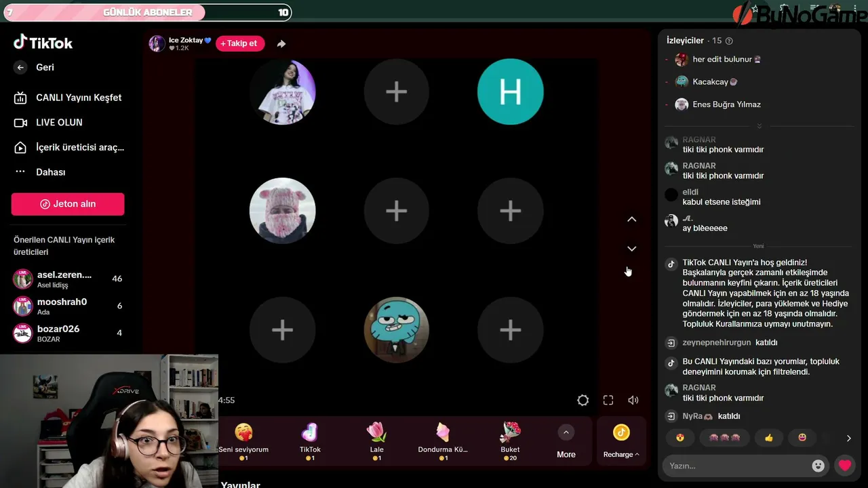Open the TikTok home logo
The image size is (868, 488).
43,43
